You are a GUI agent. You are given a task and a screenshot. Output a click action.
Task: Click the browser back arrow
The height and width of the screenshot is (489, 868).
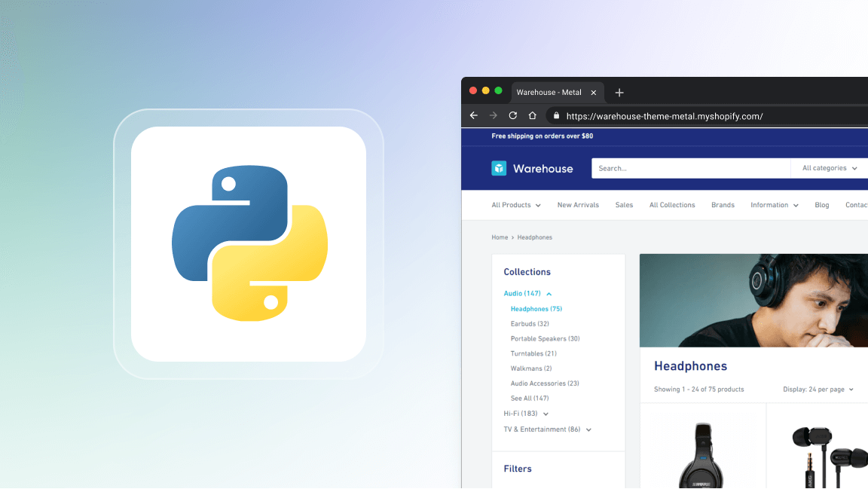[473, 115]
